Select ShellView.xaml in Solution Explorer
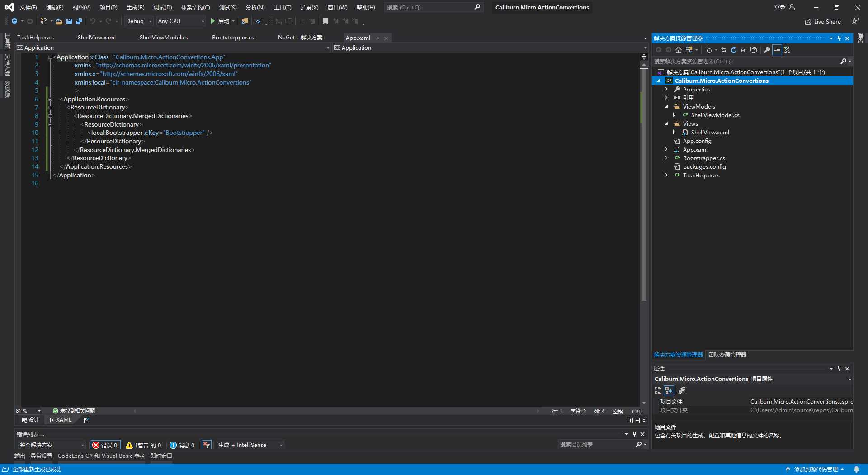The width and height of the screenshot is (868, 475). 710,133
